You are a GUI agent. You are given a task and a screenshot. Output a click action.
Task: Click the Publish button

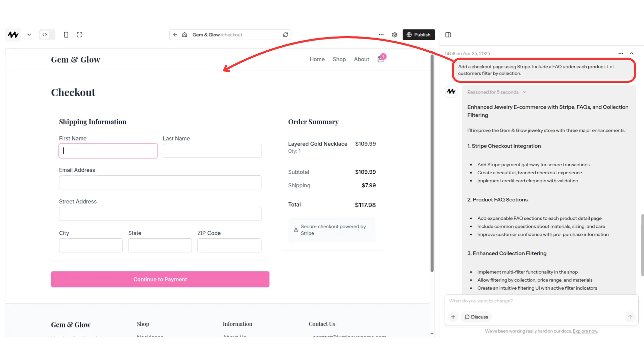418,35
